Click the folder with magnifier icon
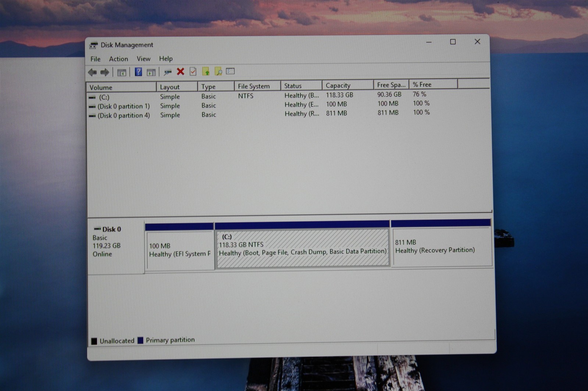 coord(218,71)
